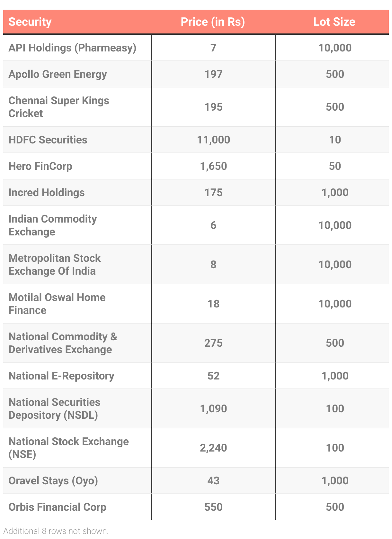This screenshot has height=539, width=392.
Task: Click the HDFC Securities lot size 10
Action: pyautogui.click(x=335, y=140)
